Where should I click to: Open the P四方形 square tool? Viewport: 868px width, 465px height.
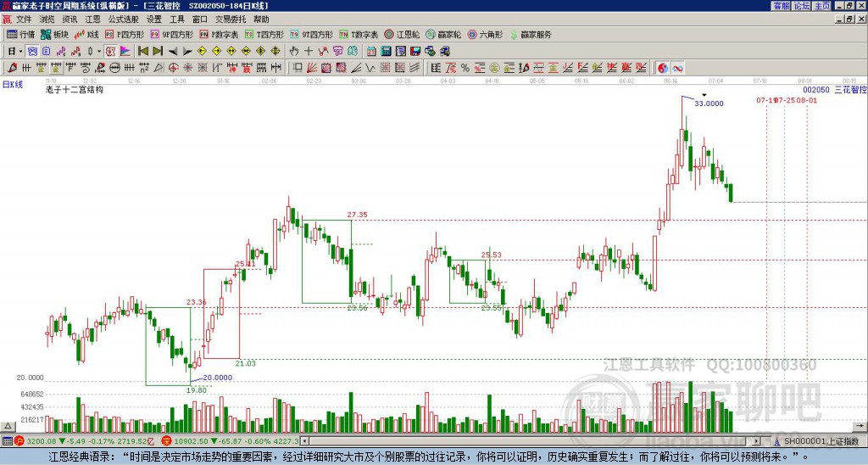coord(125,34)
